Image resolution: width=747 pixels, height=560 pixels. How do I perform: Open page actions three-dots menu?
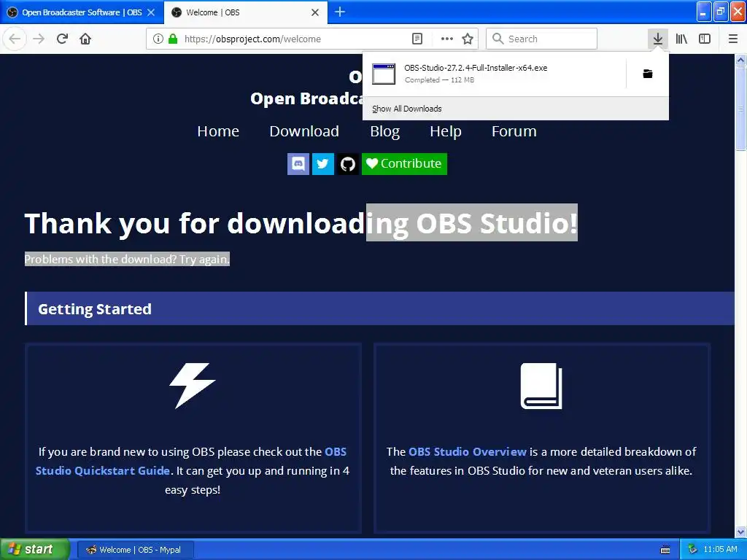pyautogui.click(x=447, y=39)
